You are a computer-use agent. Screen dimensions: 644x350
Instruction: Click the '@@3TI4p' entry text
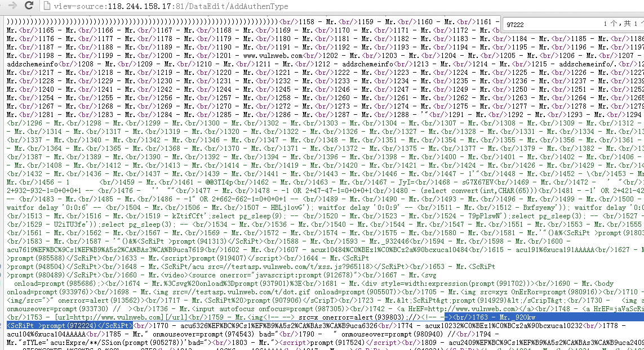[x=220, y=182]
